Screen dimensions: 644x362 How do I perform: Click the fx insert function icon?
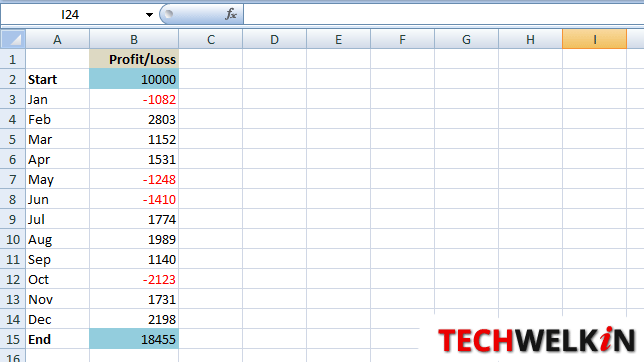[x=231, y=14]
